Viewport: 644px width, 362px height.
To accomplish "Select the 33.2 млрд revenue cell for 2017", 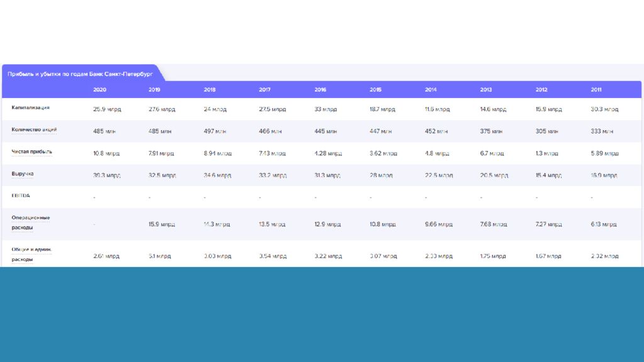I will click(273, 175).
